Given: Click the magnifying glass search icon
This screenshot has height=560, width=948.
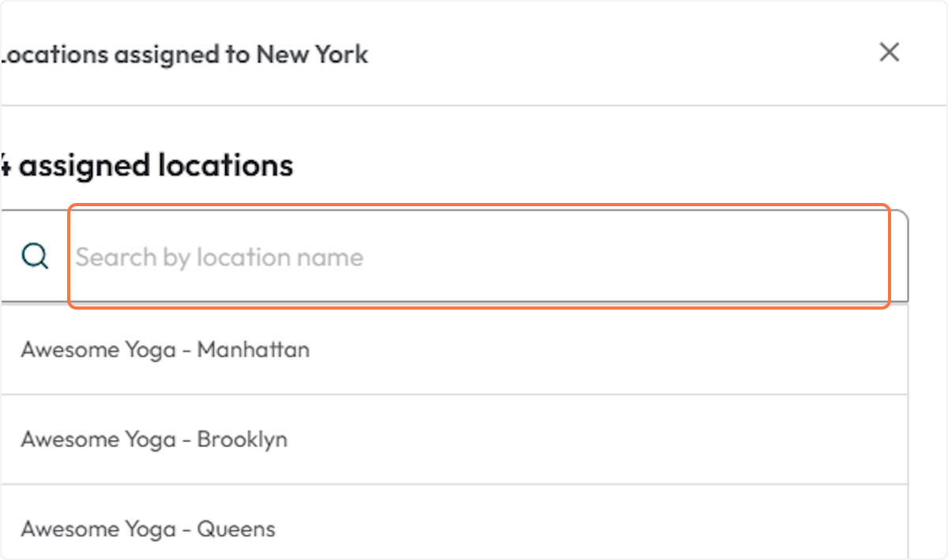Looking at the screenshot, I should 35,257.
